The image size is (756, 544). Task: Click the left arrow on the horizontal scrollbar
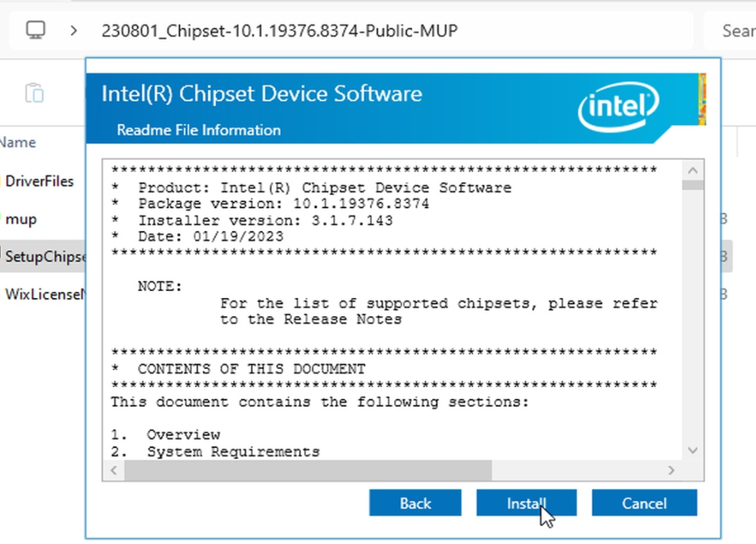(x=112, y=470)
